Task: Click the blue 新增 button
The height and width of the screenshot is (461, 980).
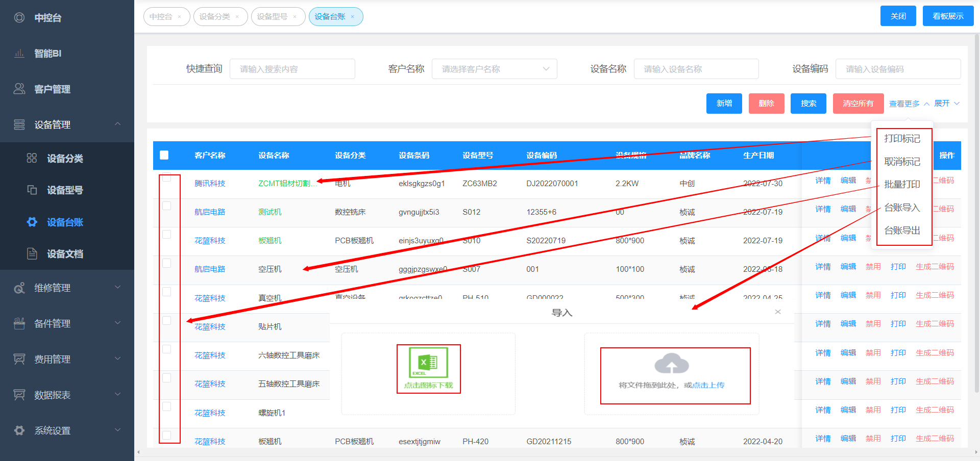Action: (724, 104)
